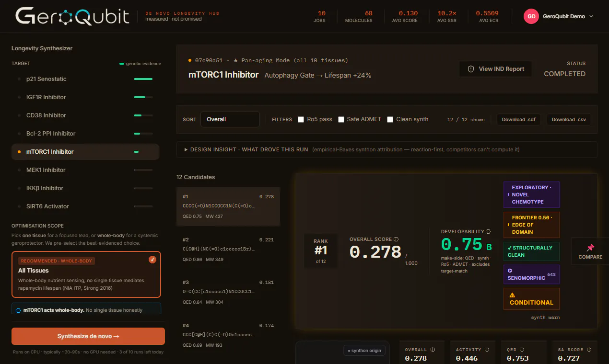The height and width of the screenshot is (364, 609).
Task: Click the Exploratory Novel Chemotype badge
Action: pyautogui.click(x=531, y=194)
